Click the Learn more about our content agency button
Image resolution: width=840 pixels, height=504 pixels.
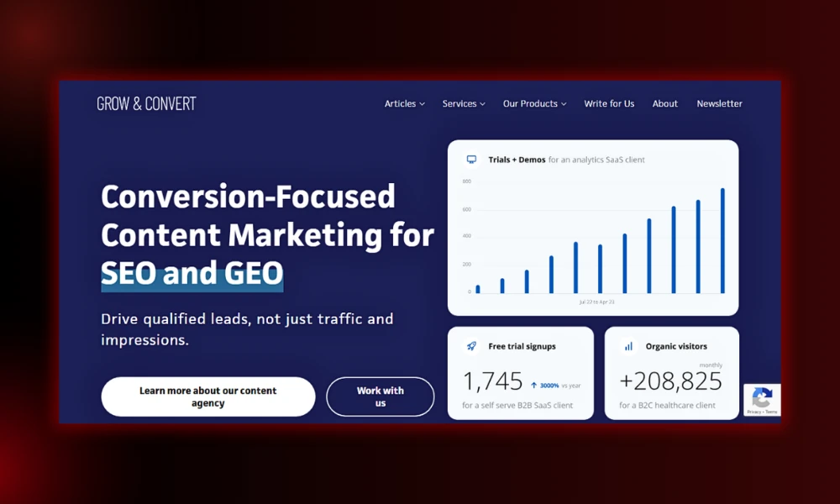point(207,396)
